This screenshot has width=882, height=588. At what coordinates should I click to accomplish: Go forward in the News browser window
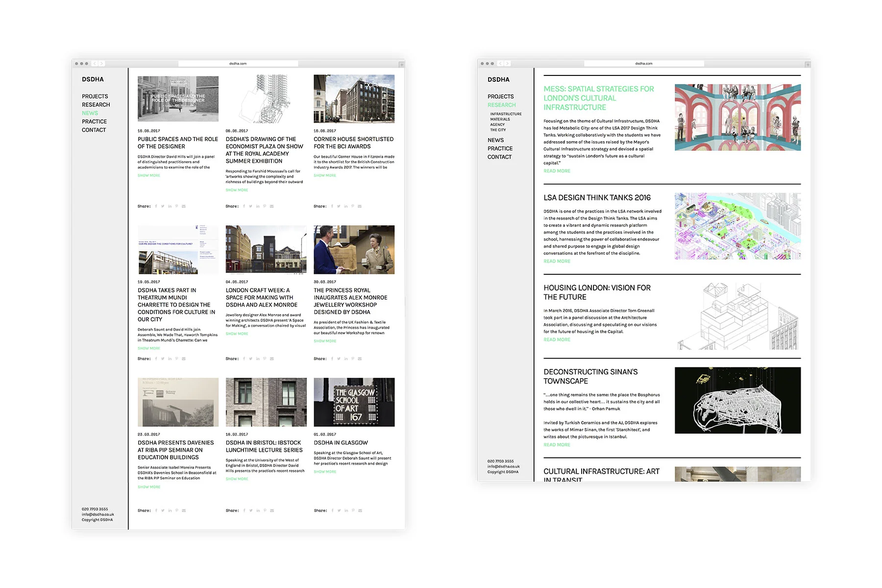click(x=101, y=64)
